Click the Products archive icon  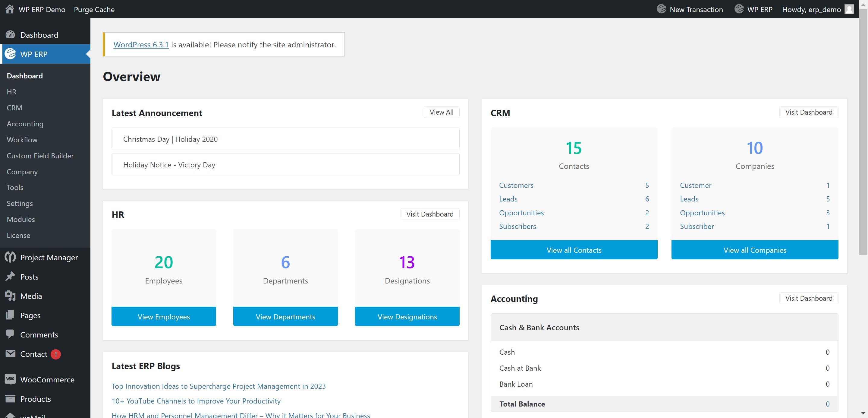click(11, 398)
